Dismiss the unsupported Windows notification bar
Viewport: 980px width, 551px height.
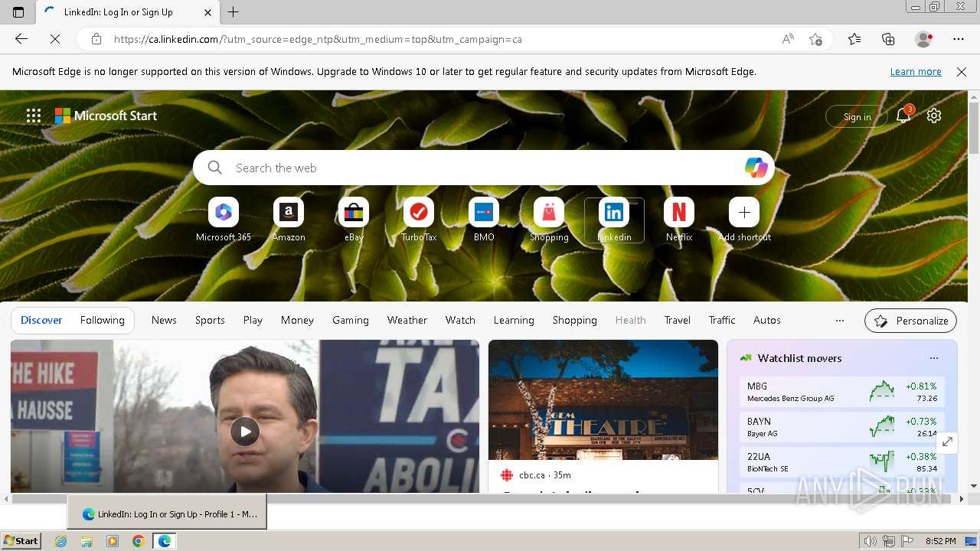point(962,72)
